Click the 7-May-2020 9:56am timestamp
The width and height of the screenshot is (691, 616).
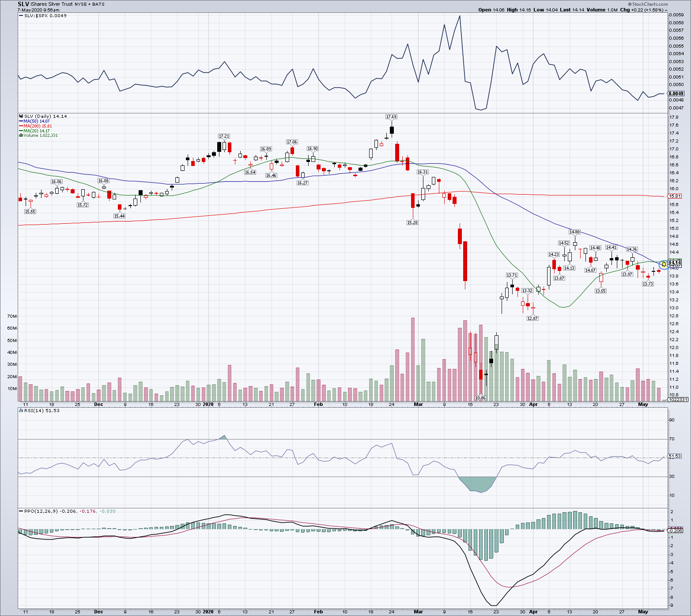click(x=38, y=10)
